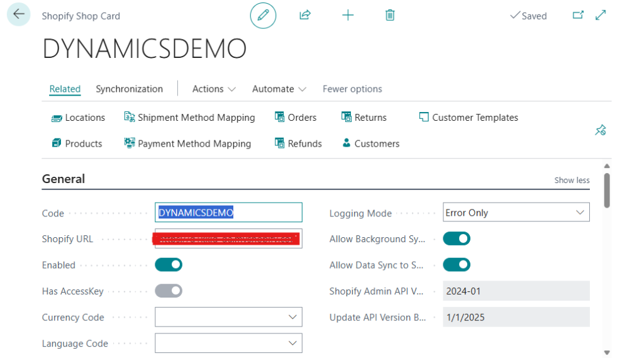Expand the Automate menu
The width and height of the screenshot is (644, 358).
coord(279,89)
